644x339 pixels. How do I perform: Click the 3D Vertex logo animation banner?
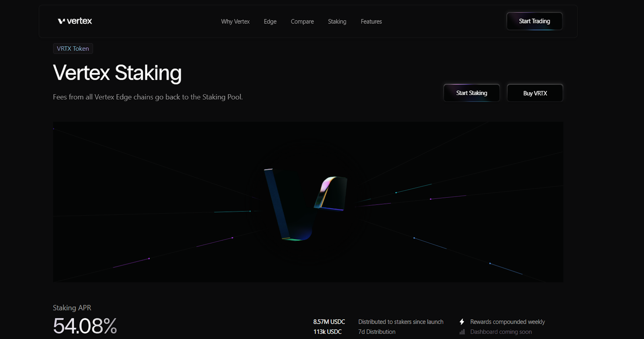pyautogui.click(x=308, y=202)
